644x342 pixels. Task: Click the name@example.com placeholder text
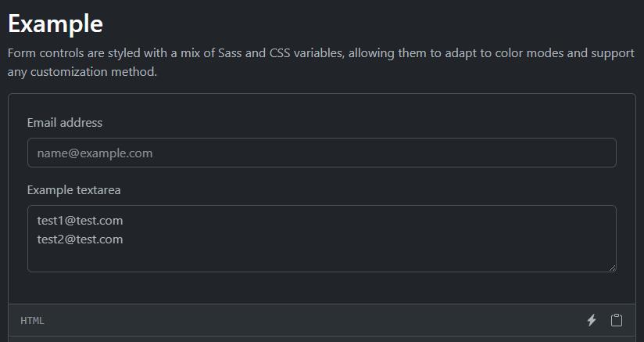tap(95, 153)
